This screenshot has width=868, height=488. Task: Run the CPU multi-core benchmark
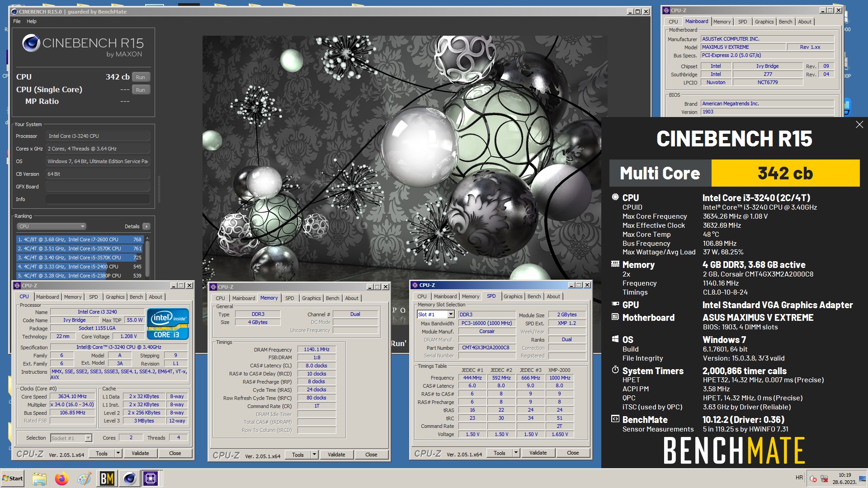coord(141,77)
